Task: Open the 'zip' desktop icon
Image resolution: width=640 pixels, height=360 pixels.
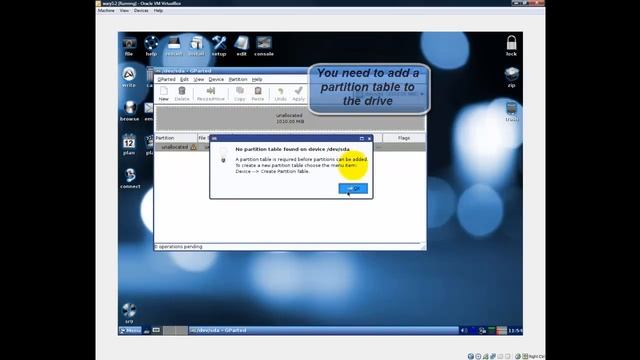Action: click(511, 78)
